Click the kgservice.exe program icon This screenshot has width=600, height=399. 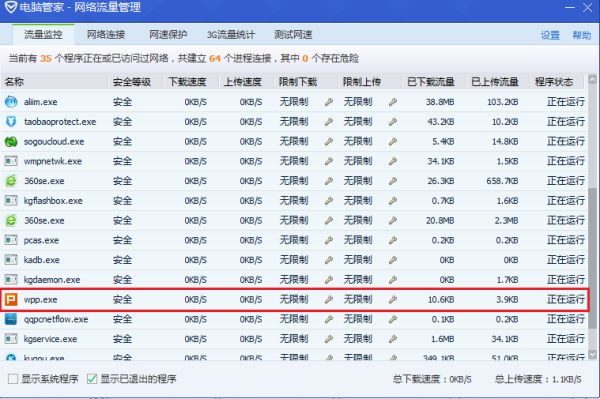(x=11, y=339)
